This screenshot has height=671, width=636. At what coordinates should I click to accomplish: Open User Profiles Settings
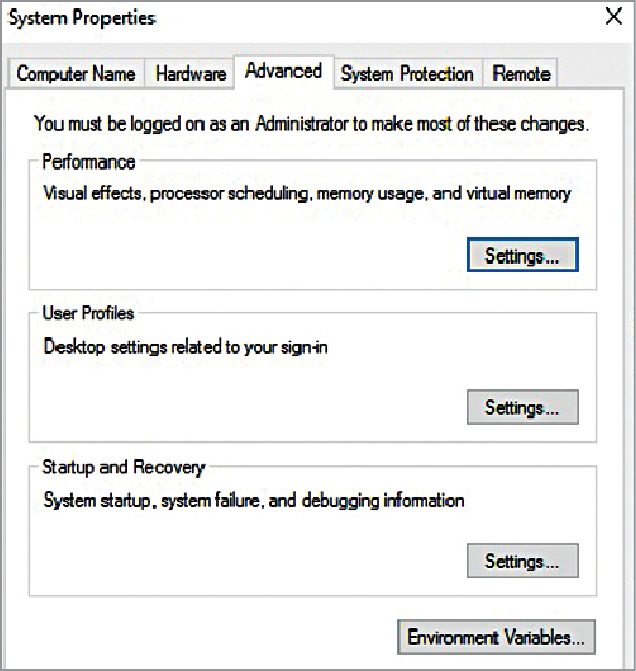point(522,408)
